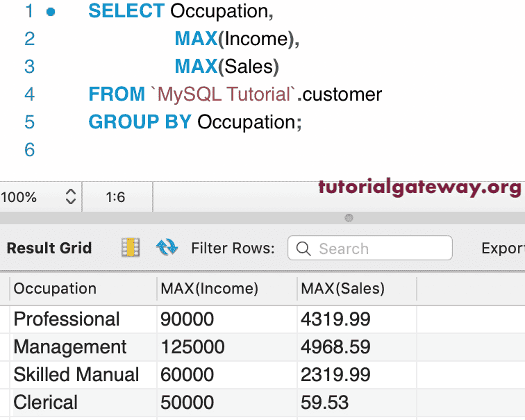Click the statement marker dot on line 1
This screenshot has height=420, width=525.
click(x=51, y=12)
